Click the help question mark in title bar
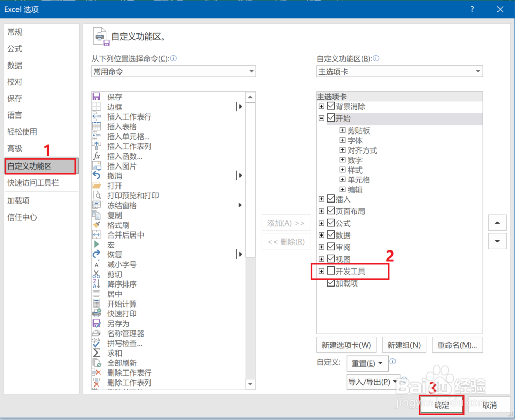Image resolution: width=515 pixels, height=420 pixels. tap(472, 9)
